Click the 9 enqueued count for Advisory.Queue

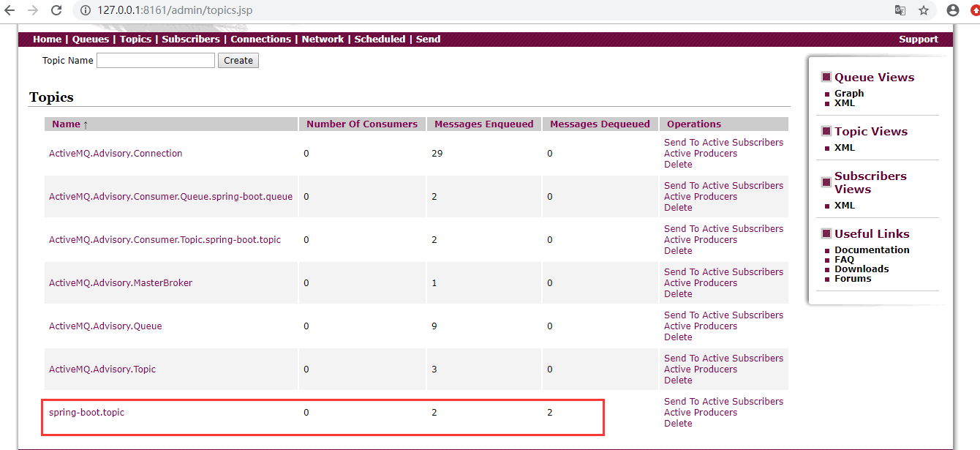[434, 326]
